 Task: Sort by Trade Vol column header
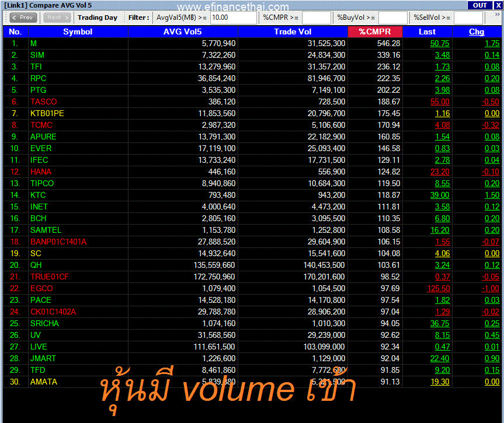click(x=293, y=32)
